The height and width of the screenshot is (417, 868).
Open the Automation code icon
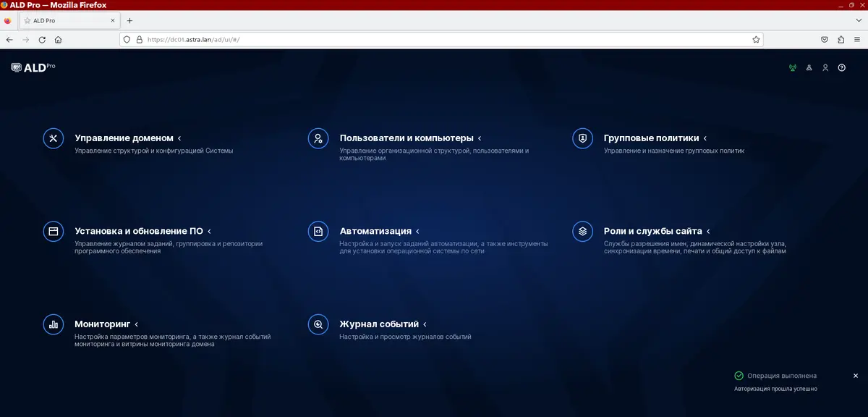pos(318,231)
